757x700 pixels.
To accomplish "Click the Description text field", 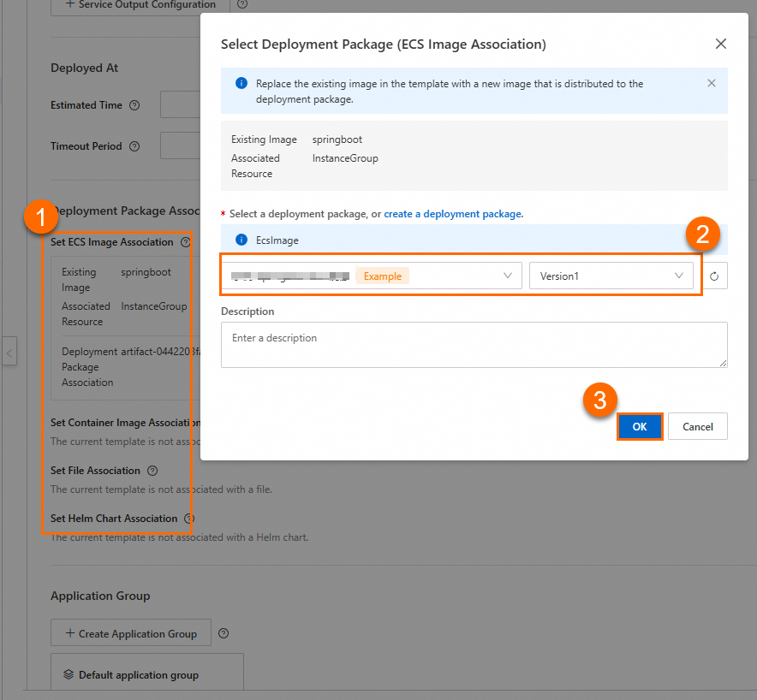I will point(474,345).
